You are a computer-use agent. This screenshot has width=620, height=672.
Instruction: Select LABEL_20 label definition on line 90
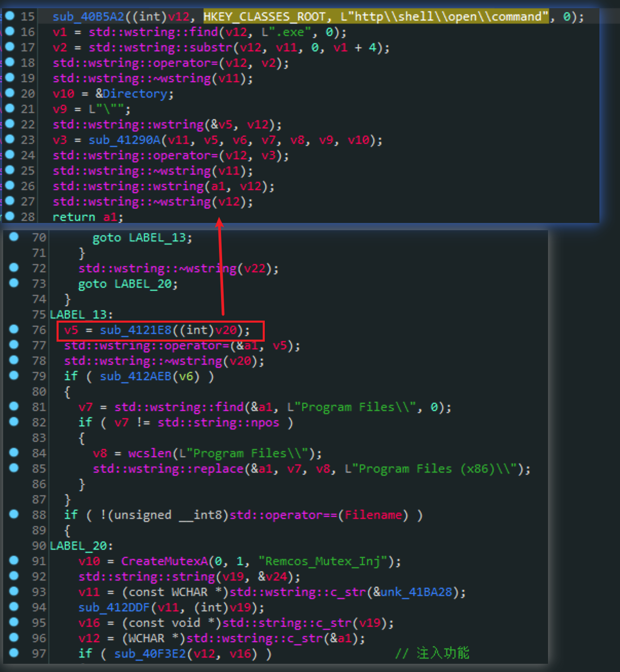tap(81, 546)
